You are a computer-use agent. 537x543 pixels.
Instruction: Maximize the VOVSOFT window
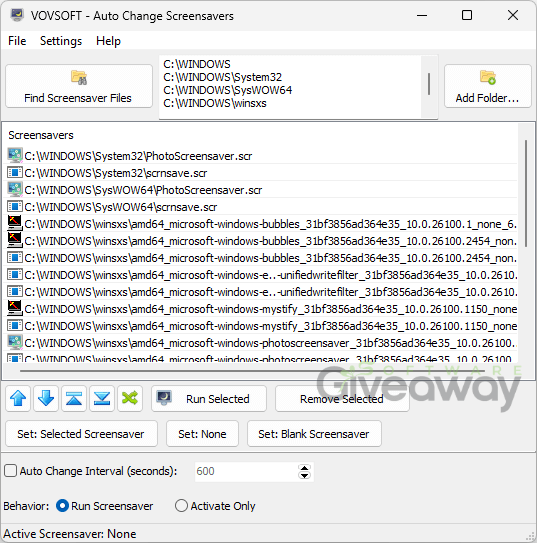(x=467, y=16)
